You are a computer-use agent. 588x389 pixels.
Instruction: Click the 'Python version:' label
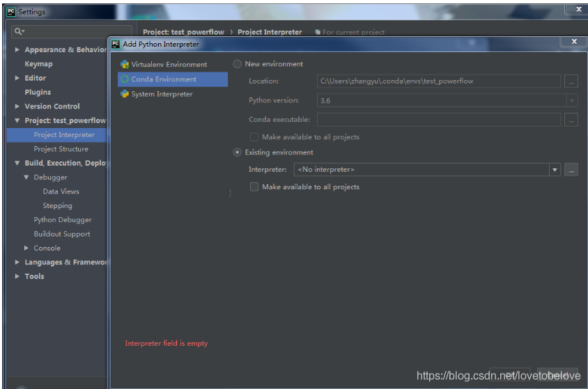point(274,100)
